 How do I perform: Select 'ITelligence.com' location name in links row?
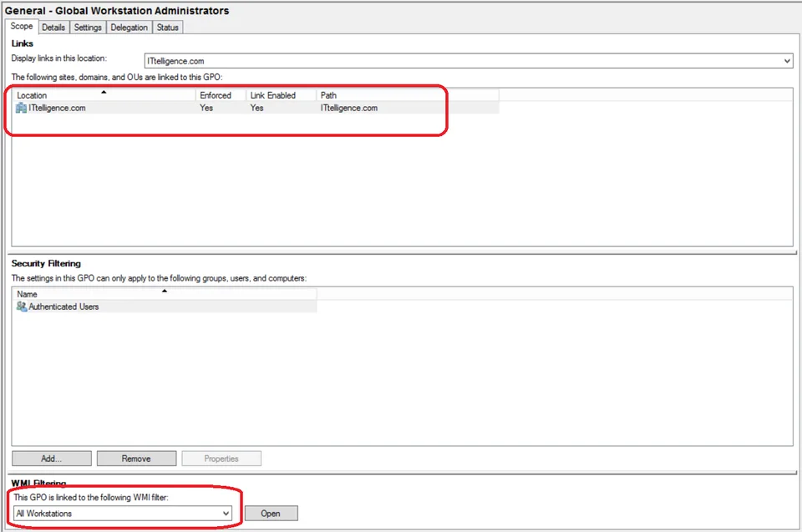point(57,108)
